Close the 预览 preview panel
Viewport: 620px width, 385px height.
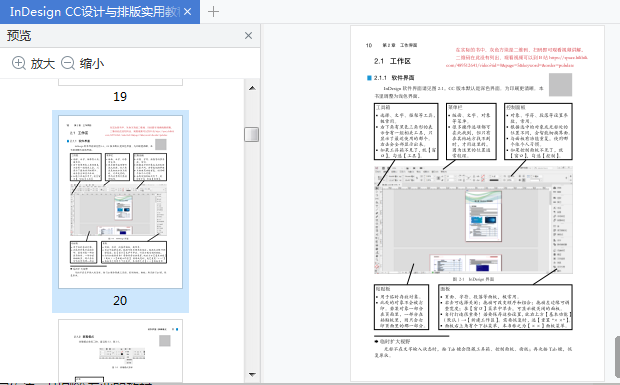tap(248, 36)
